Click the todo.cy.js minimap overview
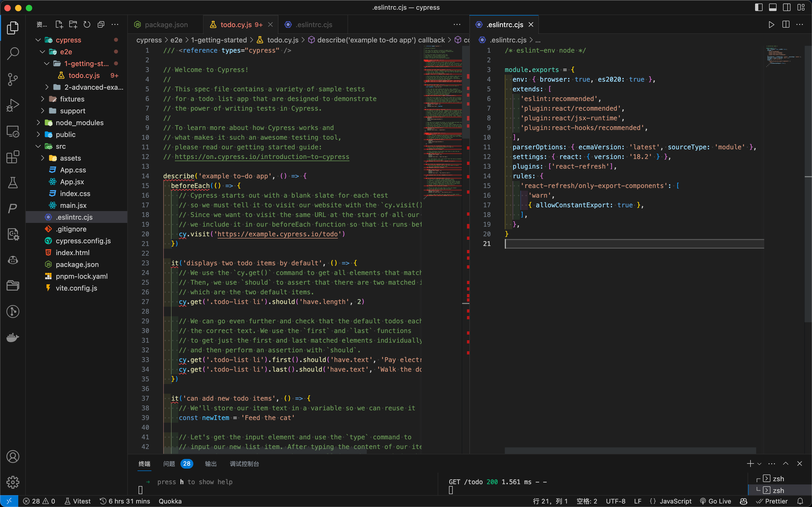This screenshot has height=507, width=812. coord(442,121)
